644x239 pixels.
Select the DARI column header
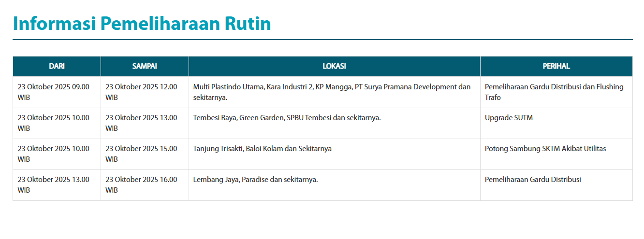[x=57, y=66]
